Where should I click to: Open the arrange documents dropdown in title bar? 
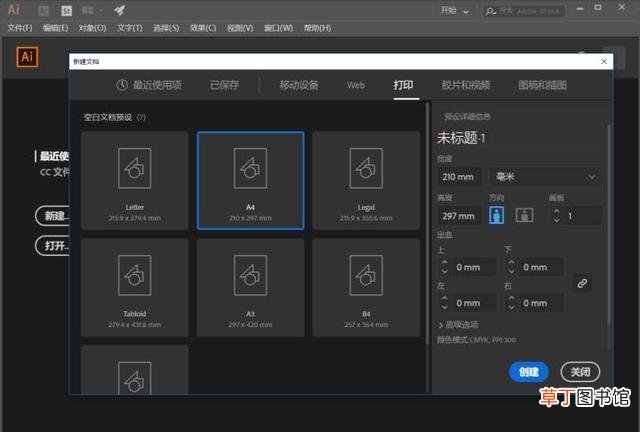(92, 10)
